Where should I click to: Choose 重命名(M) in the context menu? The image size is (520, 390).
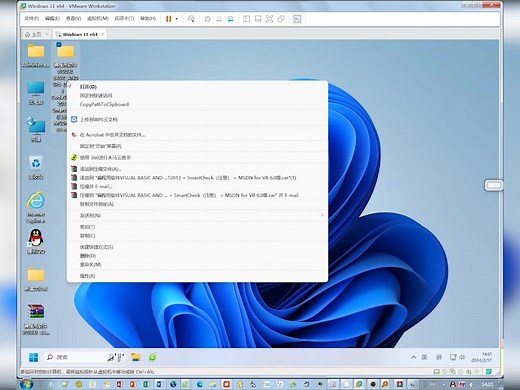tap(197, 264)
